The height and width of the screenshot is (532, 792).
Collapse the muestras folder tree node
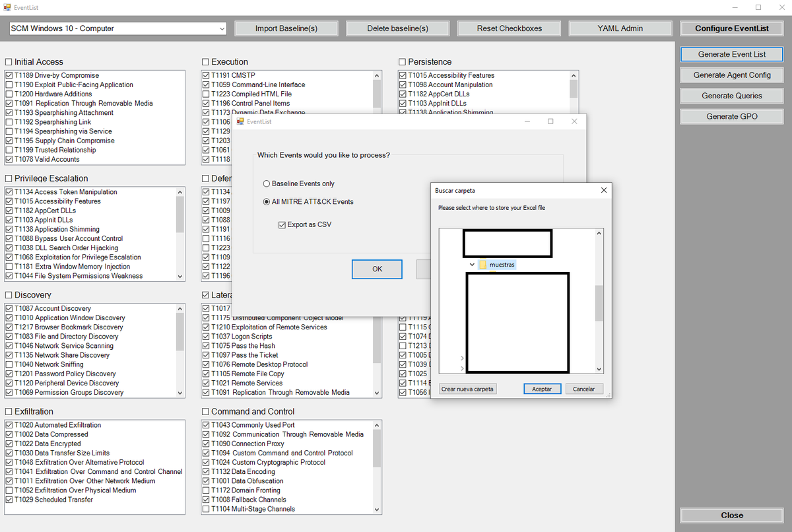click(473, 265)
